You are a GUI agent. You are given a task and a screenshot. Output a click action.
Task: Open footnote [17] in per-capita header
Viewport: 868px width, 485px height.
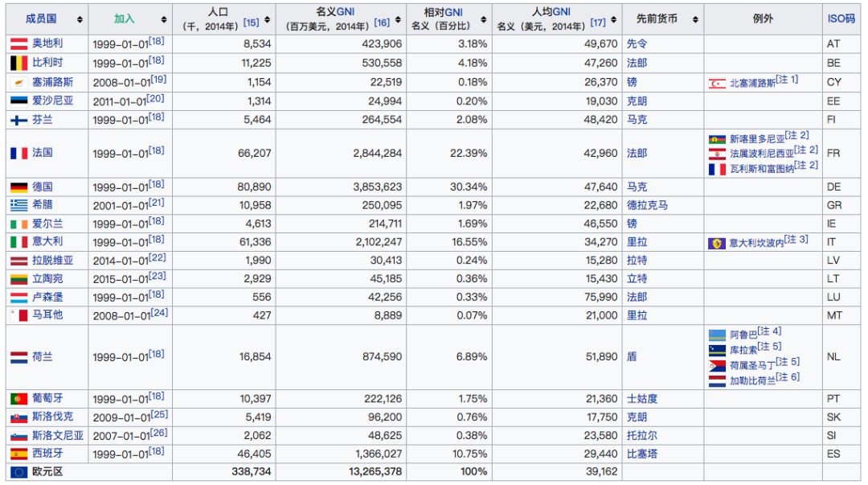597,23
